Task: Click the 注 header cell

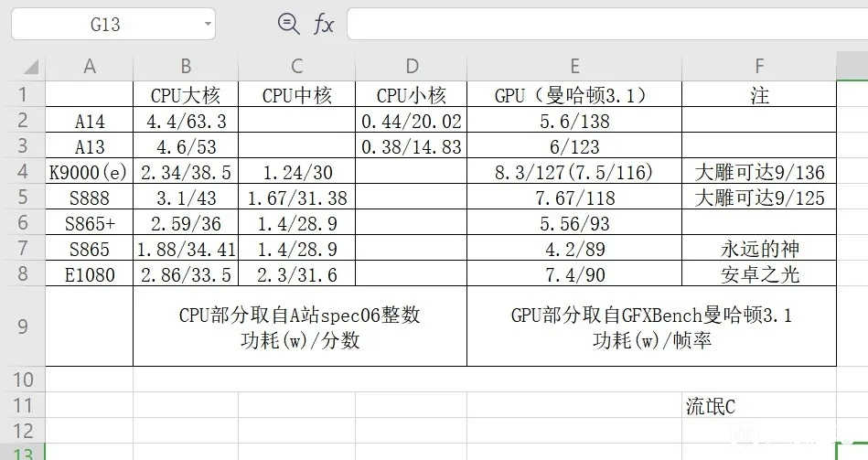Action: pos(759,94)
